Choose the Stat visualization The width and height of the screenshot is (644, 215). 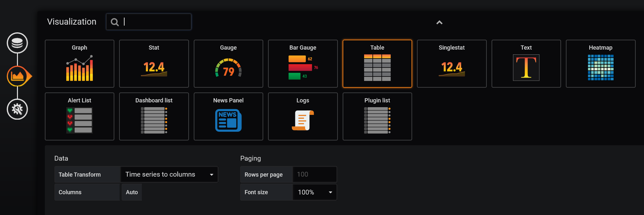154,64
